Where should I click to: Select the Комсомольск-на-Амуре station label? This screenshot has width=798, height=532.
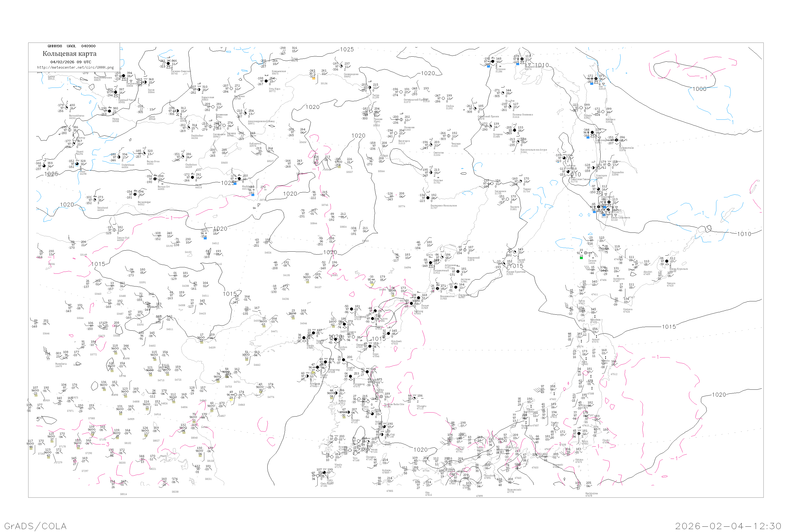coord(534,149)
